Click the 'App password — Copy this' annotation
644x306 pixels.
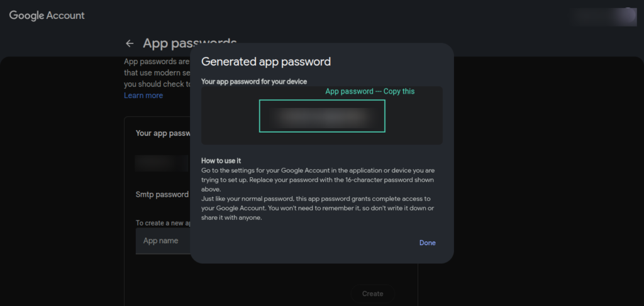coord(370,91)
